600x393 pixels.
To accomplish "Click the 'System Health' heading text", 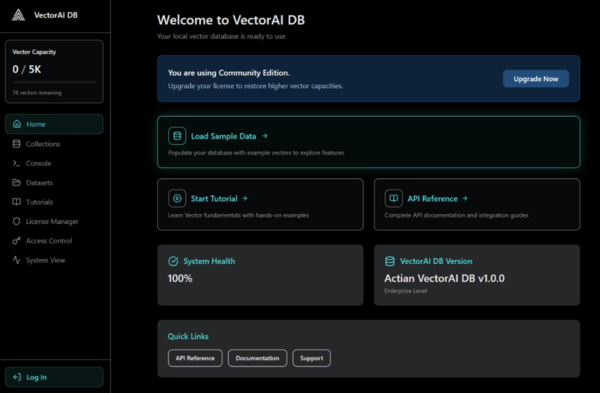I will pos(209,261).
